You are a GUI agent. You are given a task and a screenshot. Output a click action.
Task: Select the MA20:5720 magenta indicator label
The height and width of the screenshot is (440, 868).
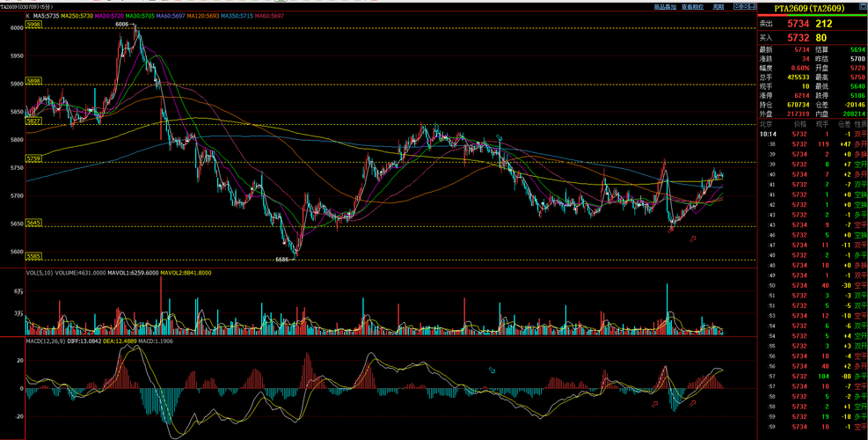pos(110,17)
